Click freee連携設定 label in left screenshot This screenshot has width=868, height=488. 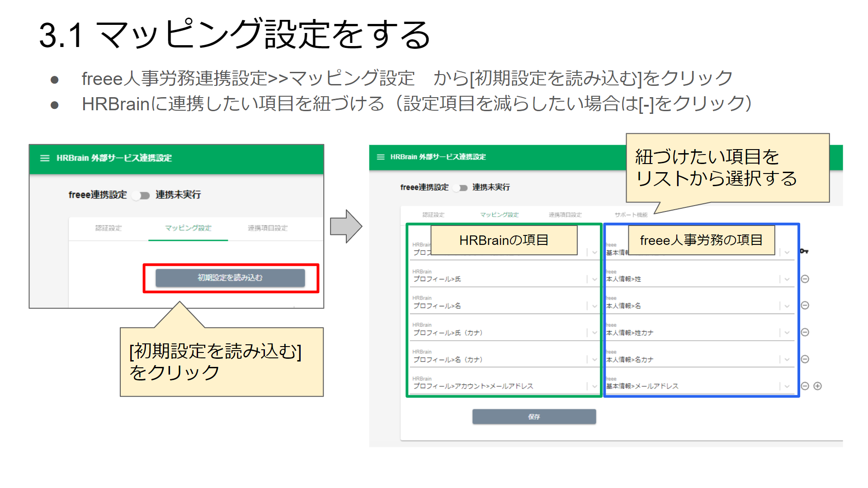98,195
